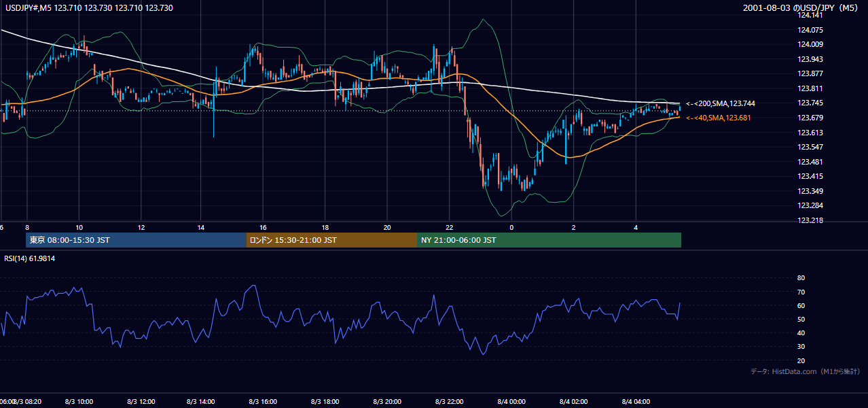Click price axis value 123.349

(x=812, y=191)
